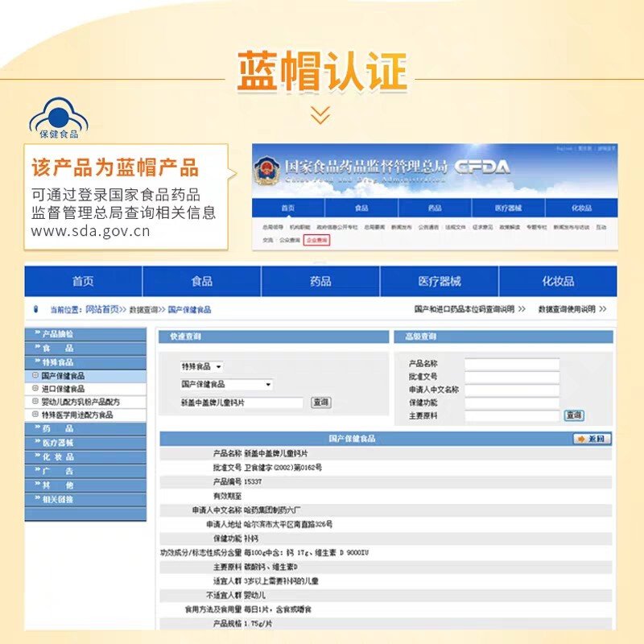Click 查询 button in the advanced search panel

point(574,415)
